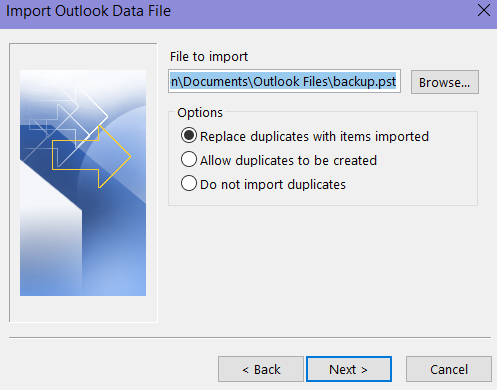497x390 pixels.
Task: Close the Import Outlook Data File dialog
Action: point(484,11)
